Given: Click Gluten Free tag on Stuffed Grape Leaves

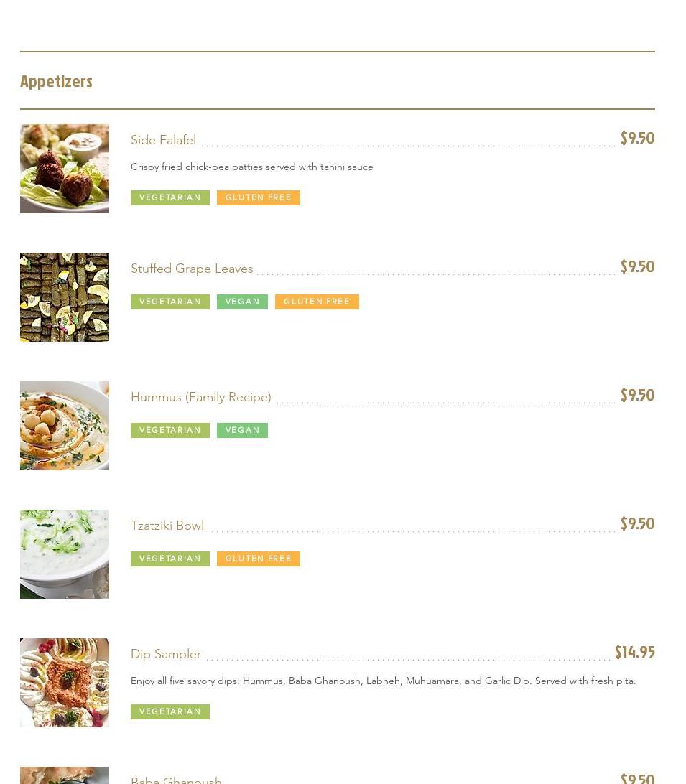Looking at the screenshot, I should tap(317, 302).
